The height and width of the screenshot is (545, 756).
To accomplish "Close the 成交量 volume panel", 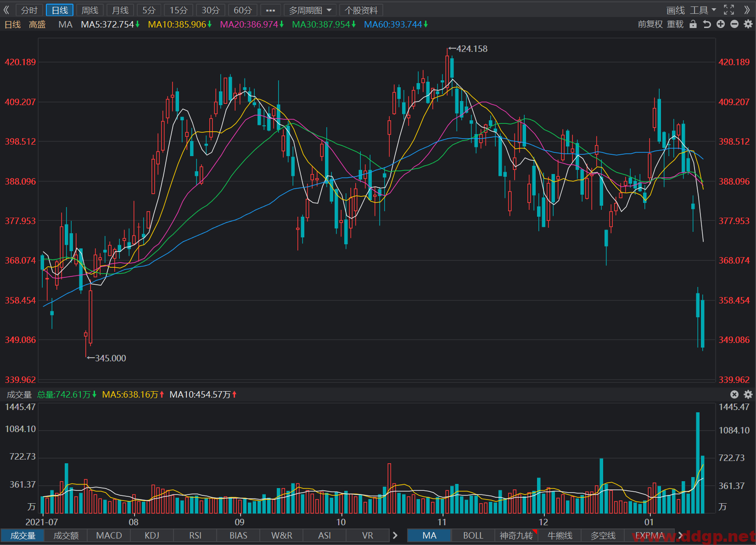I will pyautogui.click(x=734, y=394).
